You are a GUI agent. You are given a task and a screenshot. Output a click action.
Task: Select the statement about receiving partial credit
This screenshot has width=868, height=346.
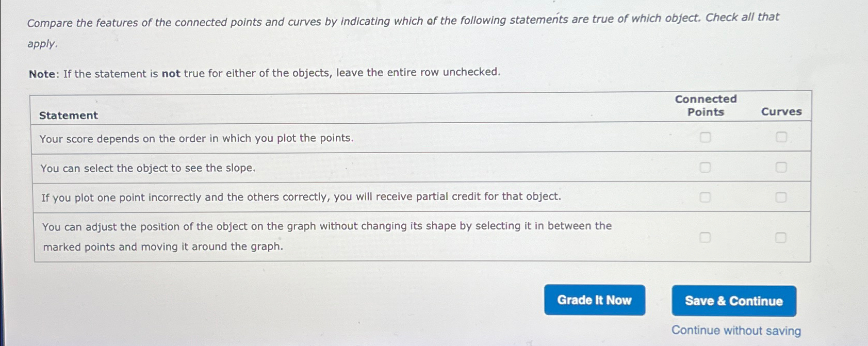[x=301, y=196]
